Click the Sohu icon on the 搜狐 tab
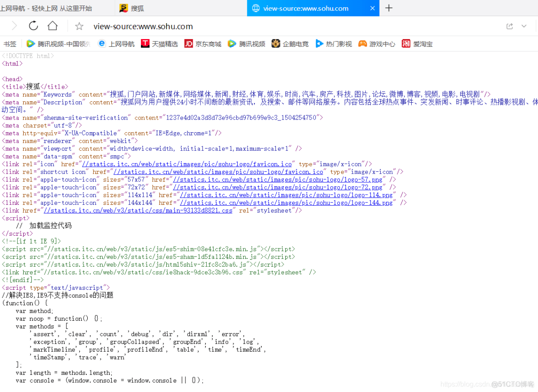The image size is (538, 392). [x=124, y=8]
